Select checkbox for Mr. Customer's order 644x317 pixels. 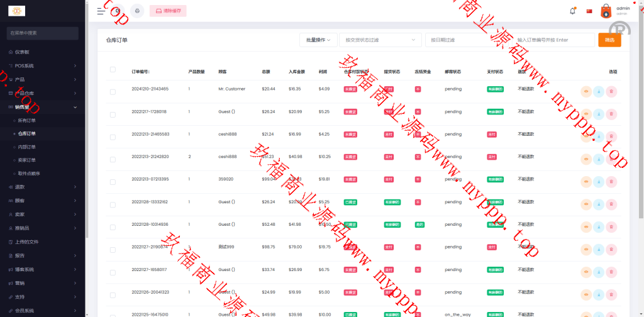click(113, 92)
